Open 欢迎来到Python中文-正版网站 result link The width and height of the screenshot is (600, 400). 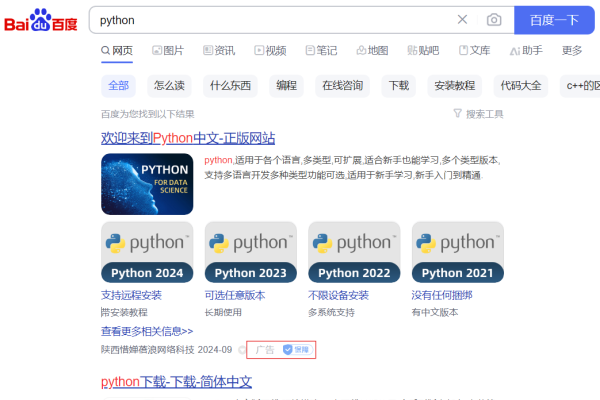188,138
